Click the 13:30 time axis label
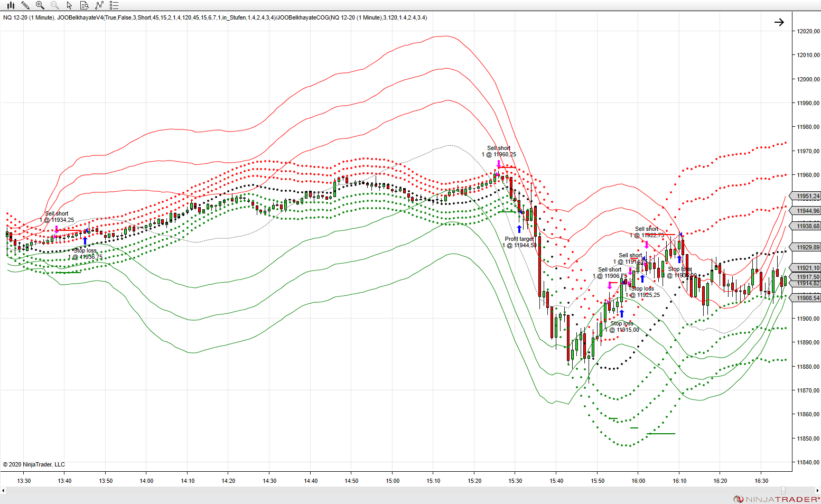Image resolution: width=821 pixels, height=504 pixels. tap(24, 481)
